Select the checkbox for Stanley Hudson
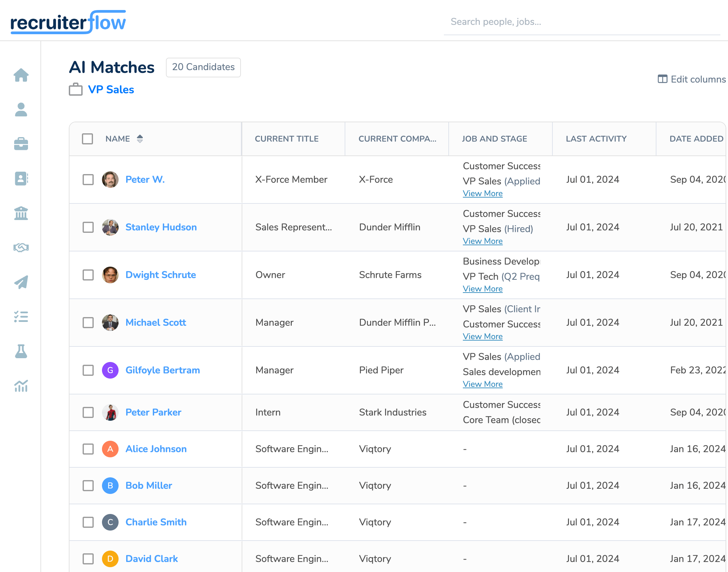Screen dimensions: 728x572 coord(88,227)
